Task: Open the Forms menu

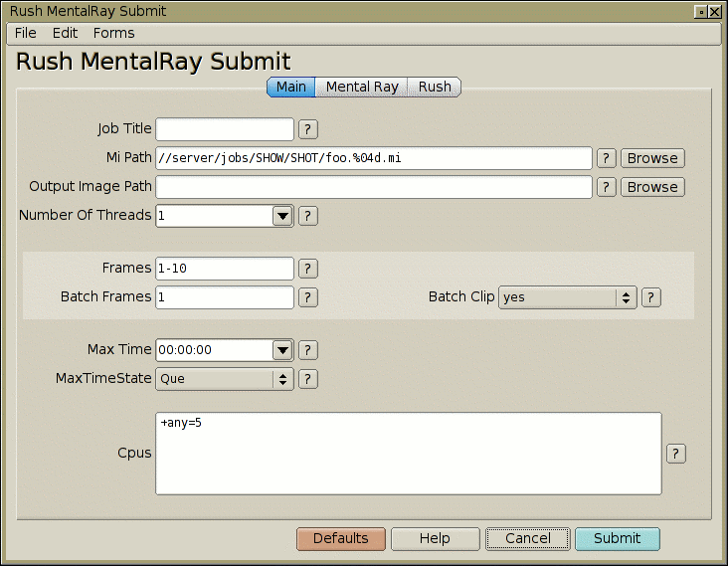Action: [113, 33]
